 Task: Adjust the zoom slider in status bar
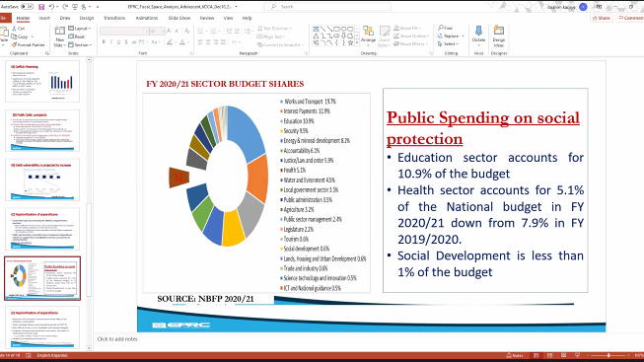608,355
